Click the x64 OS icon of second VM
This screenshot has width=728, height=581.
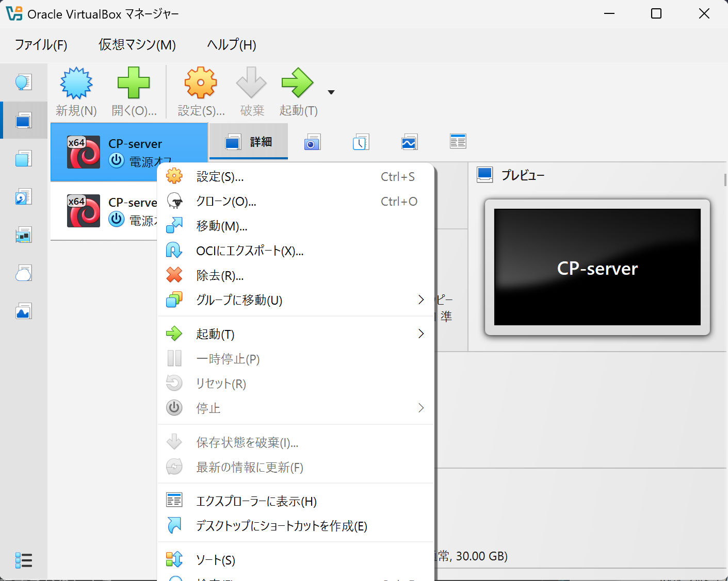tap(84, 211)
